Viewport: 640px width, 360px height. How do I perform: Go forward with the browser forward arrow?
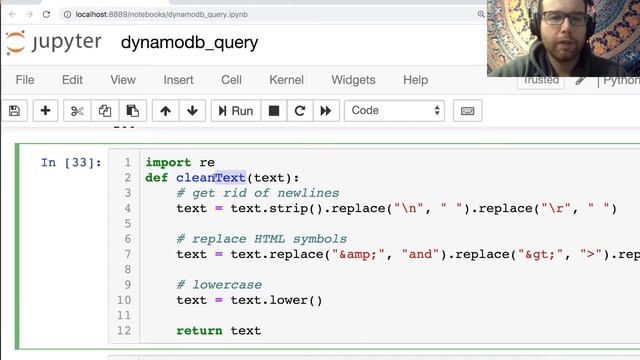pos(29,14)
